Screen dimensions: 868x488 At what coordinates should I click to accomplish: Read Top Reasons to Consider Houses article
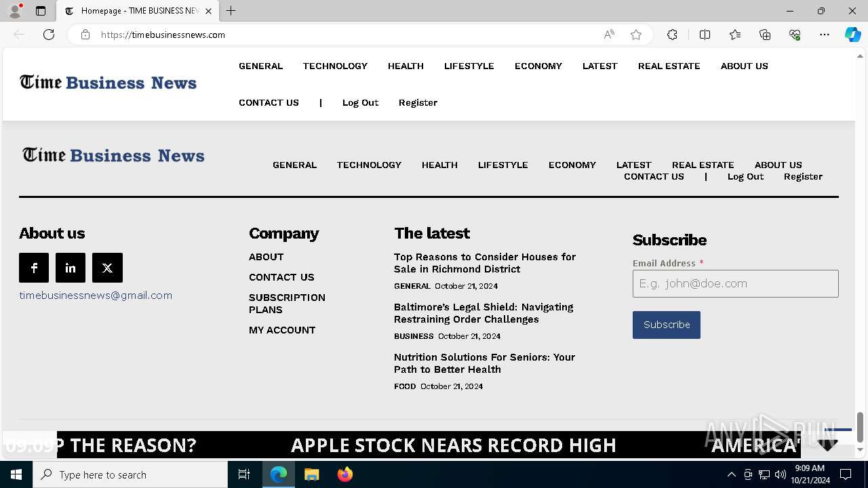point(485,263)
